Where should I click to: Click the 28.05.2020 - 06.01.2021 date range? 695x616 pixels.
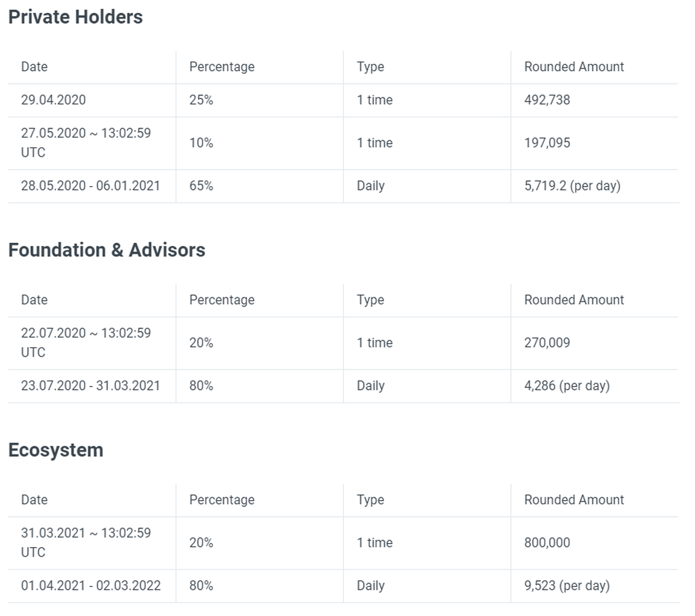coord(90,185)
